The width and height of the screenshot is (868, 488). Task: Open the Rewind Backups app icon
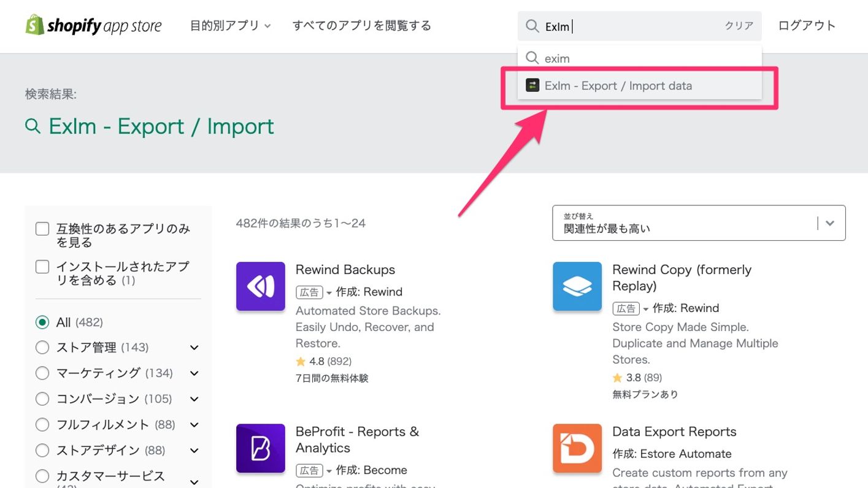(x=261, y=286)
